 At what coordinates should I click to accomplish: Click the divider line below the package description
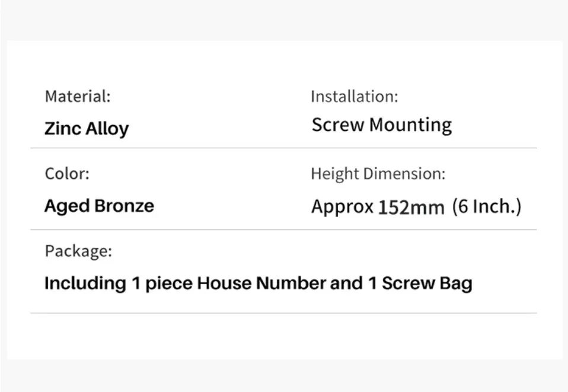tap(283, 313)
